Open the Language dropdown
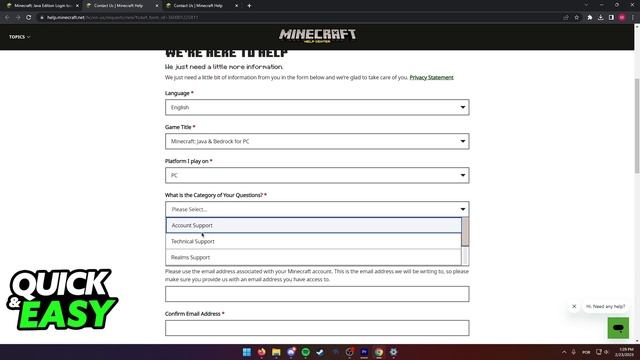640x360 pixels. 317,107
